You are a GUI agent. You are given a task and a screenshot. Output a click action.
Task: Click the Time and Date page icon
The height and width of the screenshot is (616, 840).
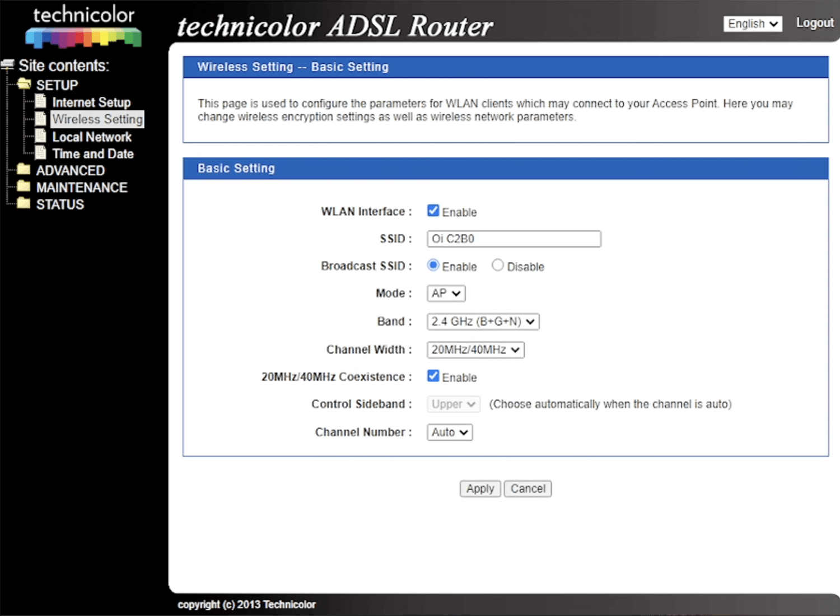point(41,153)
